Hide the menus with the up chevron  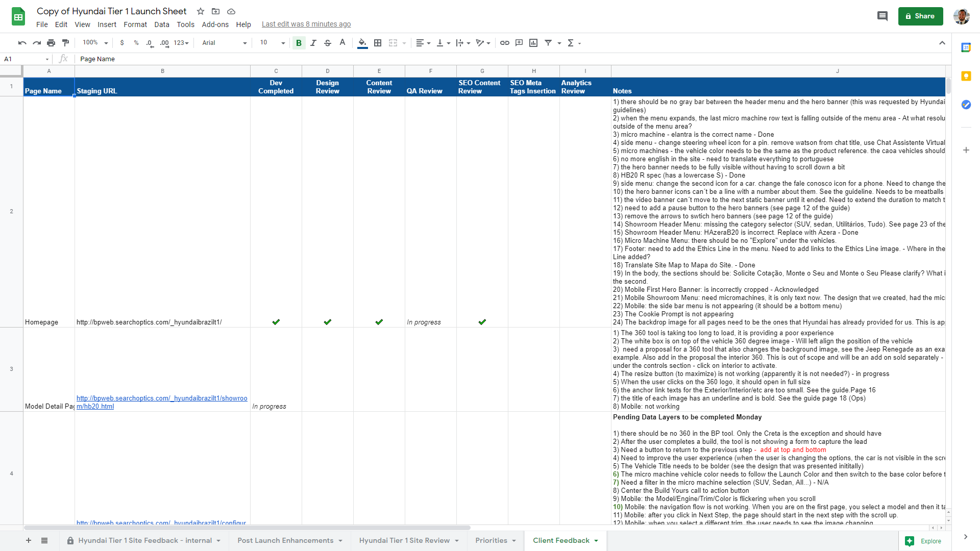(942, 43)
